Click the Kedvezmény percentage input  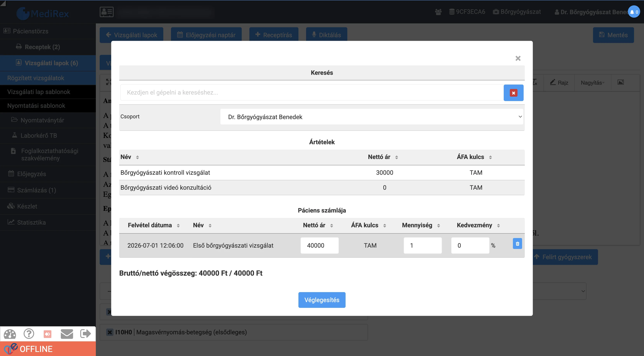pyautogui.click(x=470, y=246)
